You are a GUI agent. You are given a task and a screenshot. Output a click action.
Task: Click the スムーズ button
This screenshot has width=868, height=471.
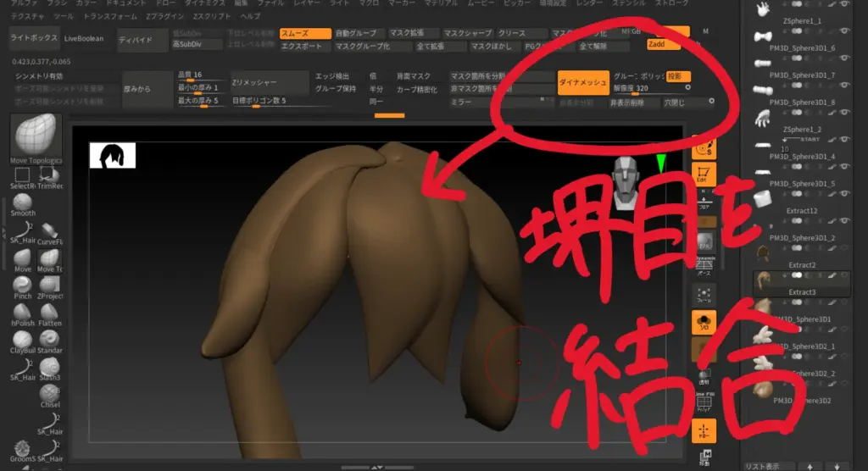click(x=305, y=34)
